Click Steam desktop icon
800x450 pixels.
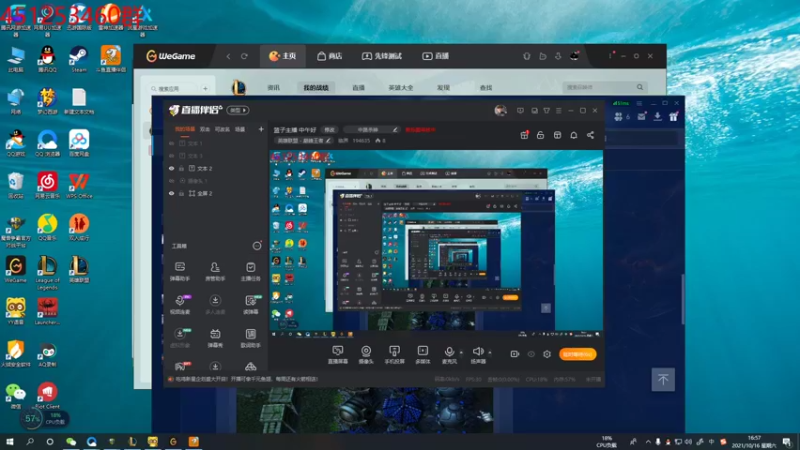point(79,59)
